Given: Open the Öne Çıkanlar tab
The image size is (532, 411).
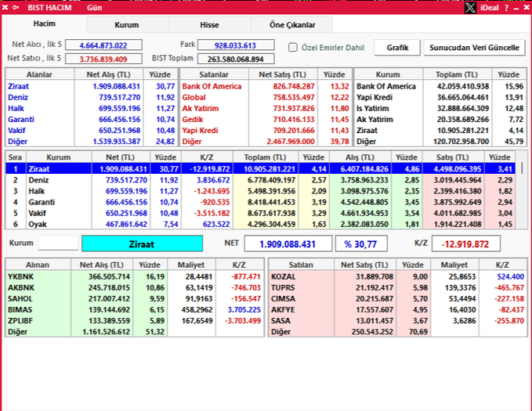Looking at the screenshot, I should coord(292,25).
